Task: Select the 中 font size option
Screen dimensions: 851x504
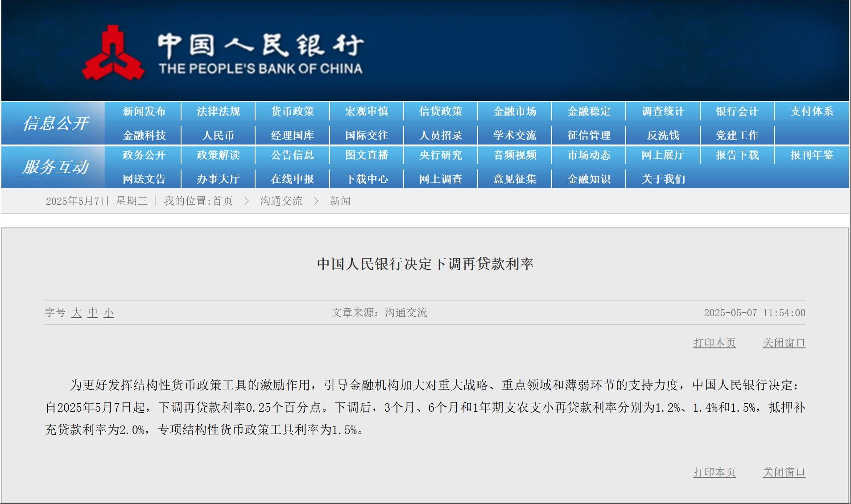Action: (92, 313)
